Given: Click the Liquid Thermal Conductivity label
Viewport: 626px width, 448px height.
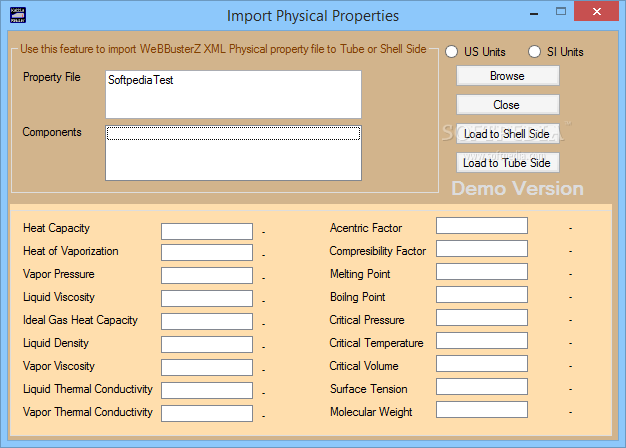Looking at the screenshot, I should coord(88,389).
